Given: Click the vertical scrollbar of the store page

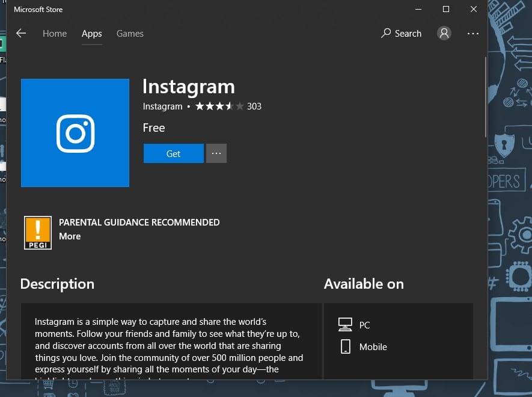Looking at the screenshot, I should coord(486,97).
